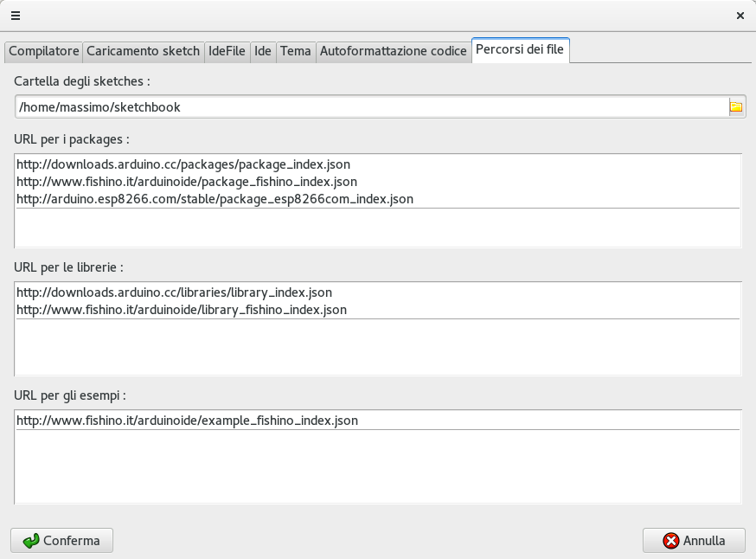Switch to the Compilatore tab
Image resolution: width=756 pixels, height=559 pixels.
(x=44, y=51)
